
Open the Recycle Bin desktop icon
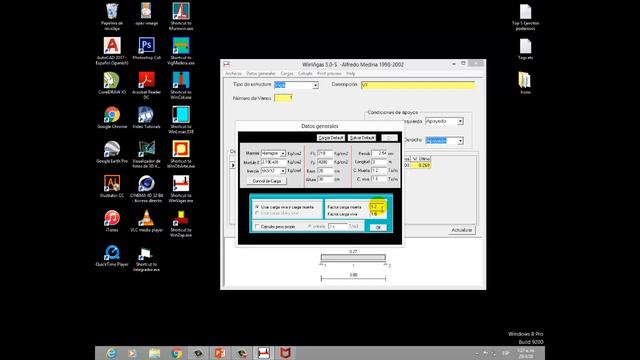[x=112, y=16]
